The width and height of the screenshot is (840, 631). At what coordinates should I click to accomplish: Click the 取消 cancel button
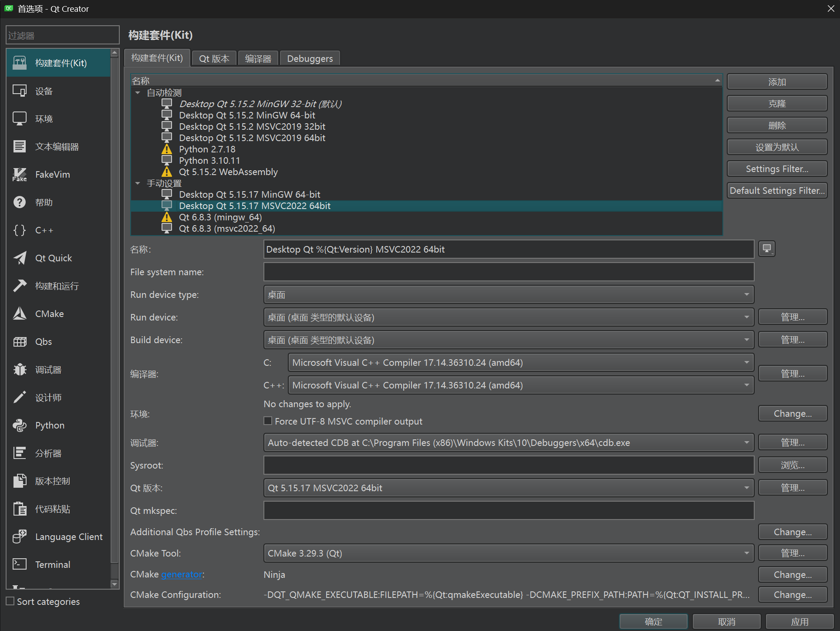(727, 622)
